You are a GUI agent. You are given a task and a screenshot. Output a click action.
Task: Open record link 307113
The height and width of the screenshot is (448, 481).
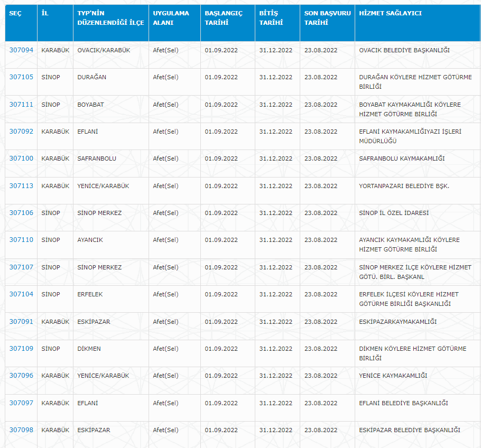click(x=21, y=186)
